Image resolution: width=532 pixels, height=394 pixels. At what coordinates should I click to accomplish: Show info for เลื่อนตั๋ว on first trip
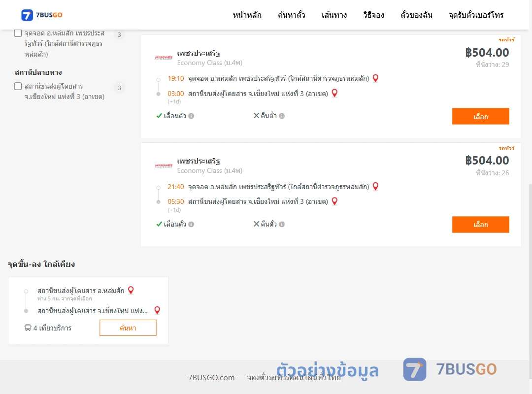191,116
